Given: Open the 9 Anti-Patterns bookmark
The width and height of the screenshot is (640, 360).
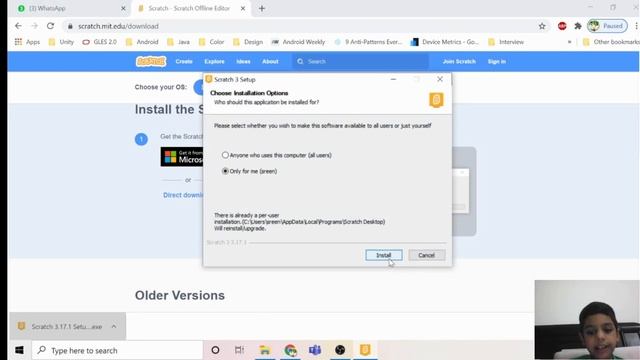Looking at the screenshot, I should pyautogui.click(x=368, y=42).
